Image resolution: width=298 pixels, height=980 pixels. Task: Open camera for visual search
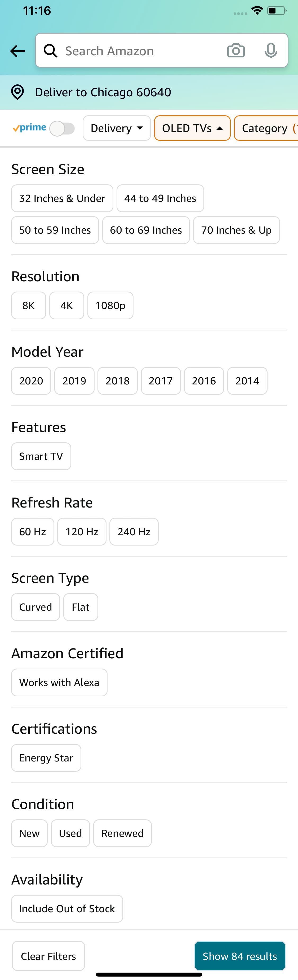click(236, 50)
